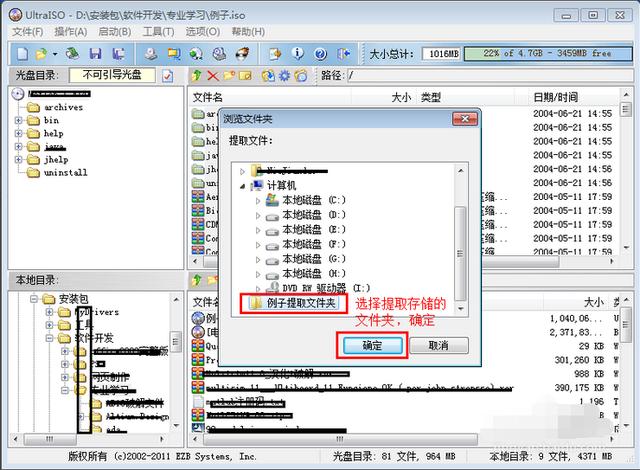Screen dimensions: 640x470
Task: Click the Open file folder icon
Action: (41, 53)
